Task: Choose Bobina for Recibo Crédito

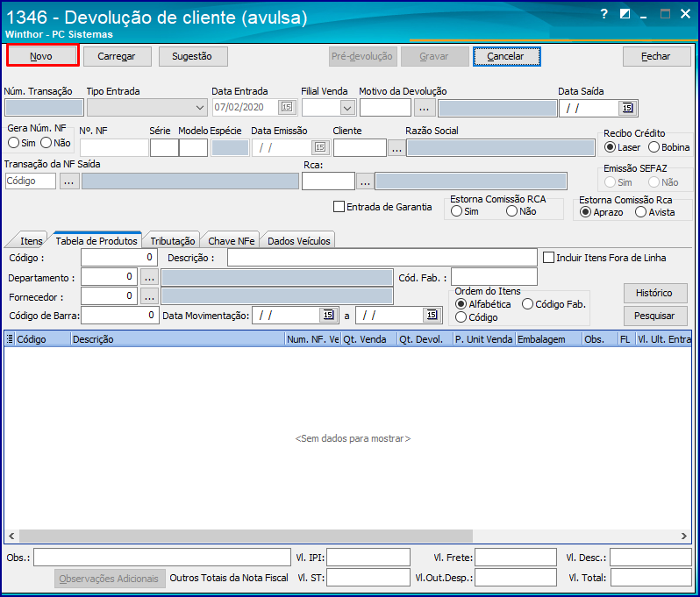Action: (668, 147)
